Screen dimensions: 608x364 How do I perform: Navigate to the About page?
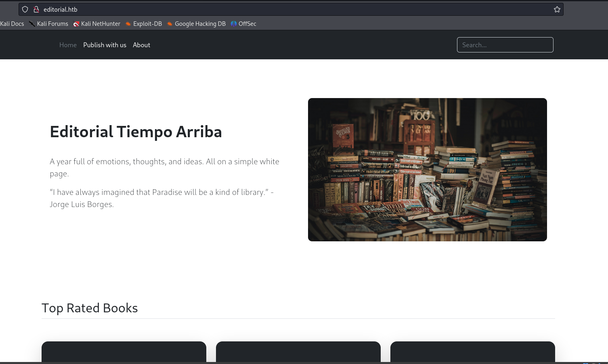141,45
